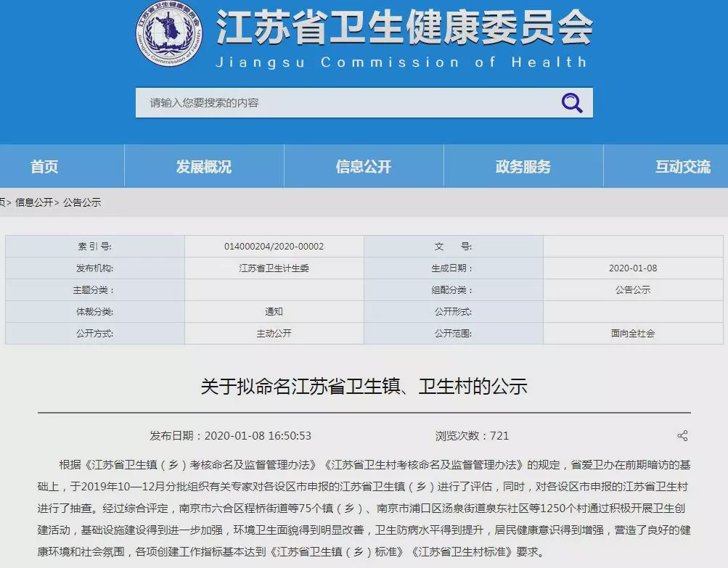Click the article title 关于拟命名江苏省卫生镇、卫生村的公示
Viewport: 728px width, 568px height.
(364, 387)
